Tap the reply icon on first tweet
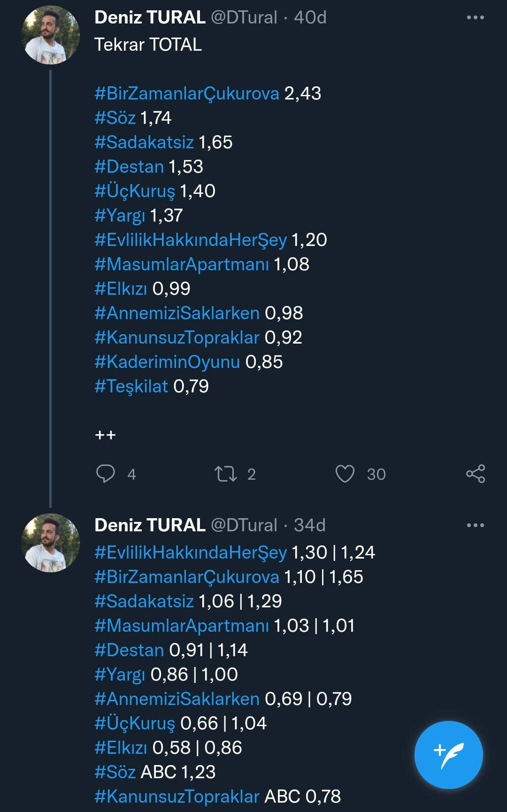This screenshot has width=507, height=812. 106,474
